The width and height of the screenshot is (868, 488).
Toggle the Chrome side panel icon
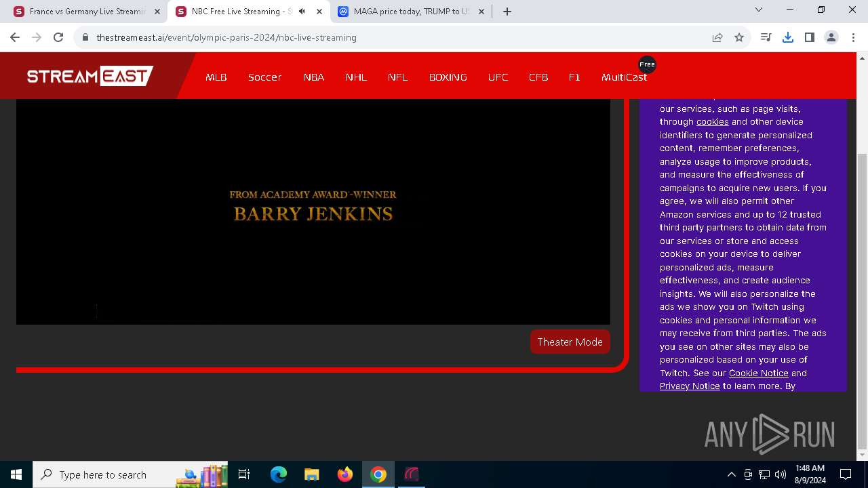[x=809, y=37]
